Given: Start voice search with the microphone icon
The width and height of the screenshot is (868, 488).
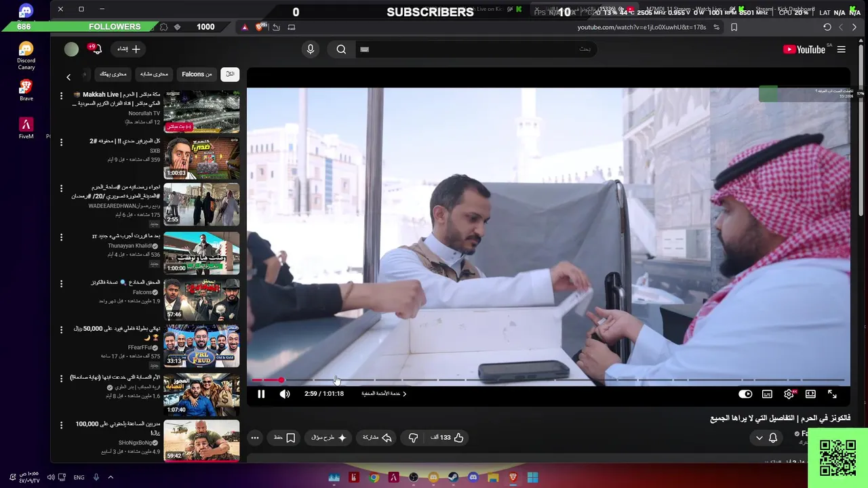Looking at the screenshot, I should click(311, 49).
